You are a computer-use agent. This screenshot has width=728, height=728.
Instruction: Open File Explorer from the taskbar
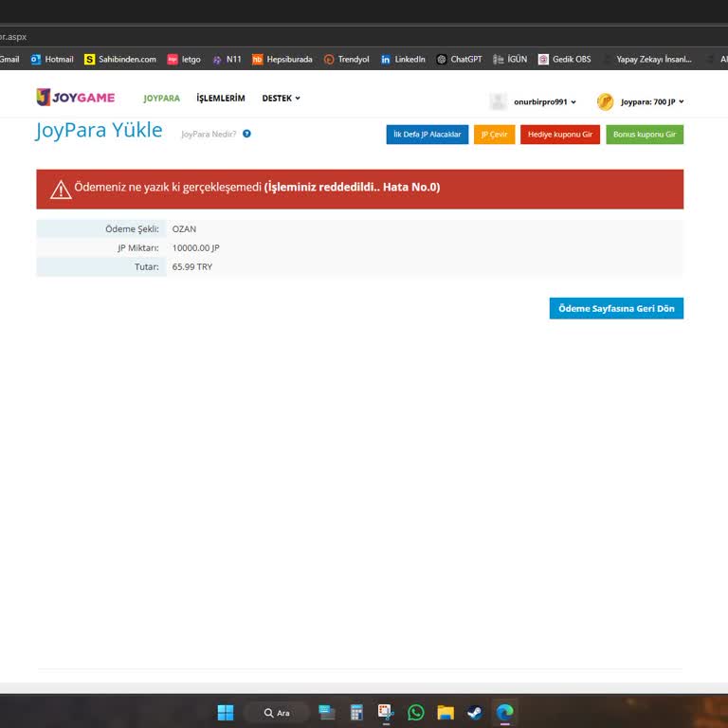(446, 712)
